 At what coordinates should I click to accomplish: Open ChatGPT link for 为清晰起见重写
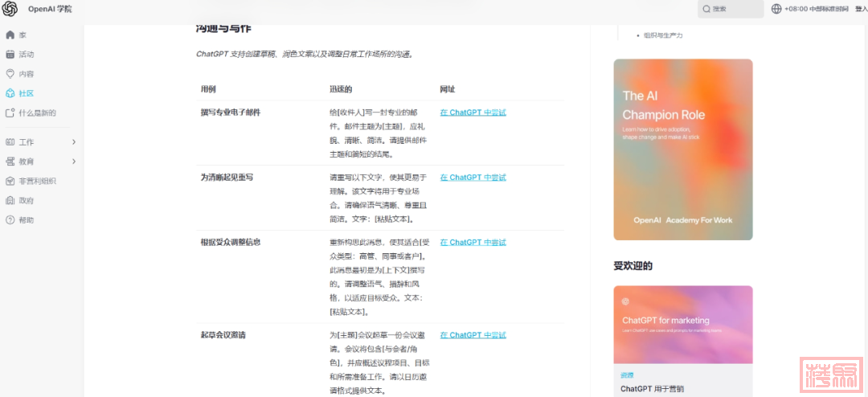pos(473,177)
